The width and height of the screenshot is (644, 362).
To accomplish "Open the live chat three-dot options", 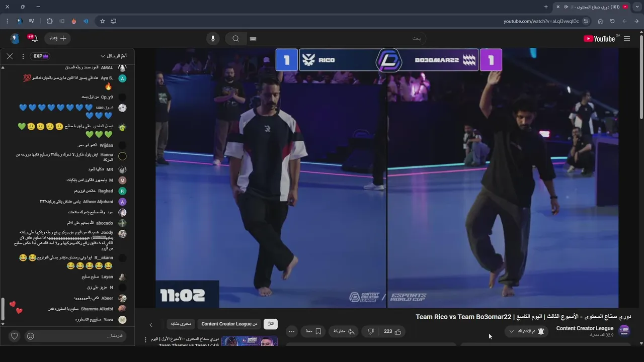I will point(23,56).
